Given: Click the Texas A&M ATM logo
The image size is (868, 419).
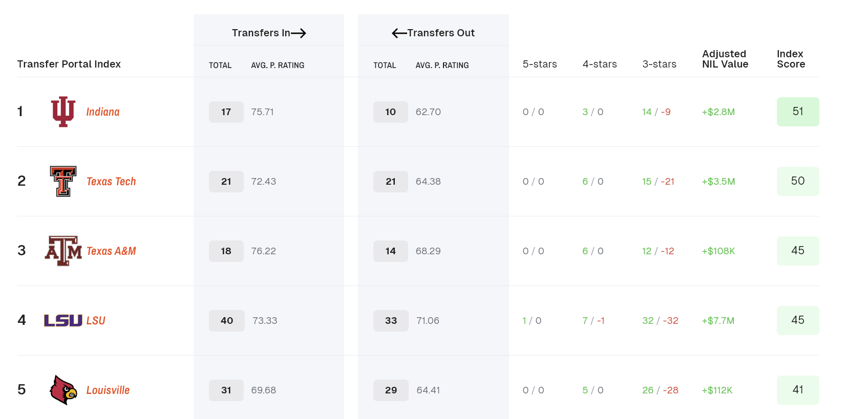Looking at the screenshot, I should [63, 251].
